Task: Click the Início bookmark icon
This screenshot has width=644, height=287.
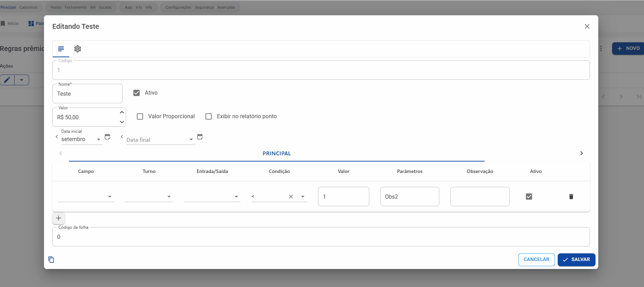Action: pyautogui.click(x=3, y=24)
